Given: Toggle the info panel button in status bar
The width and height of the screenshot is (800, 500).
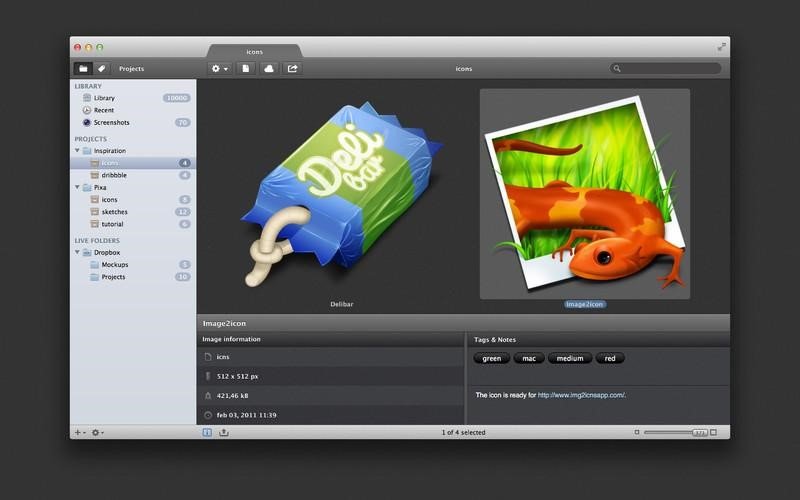Looking at the screenshot, I should (207, 433).
